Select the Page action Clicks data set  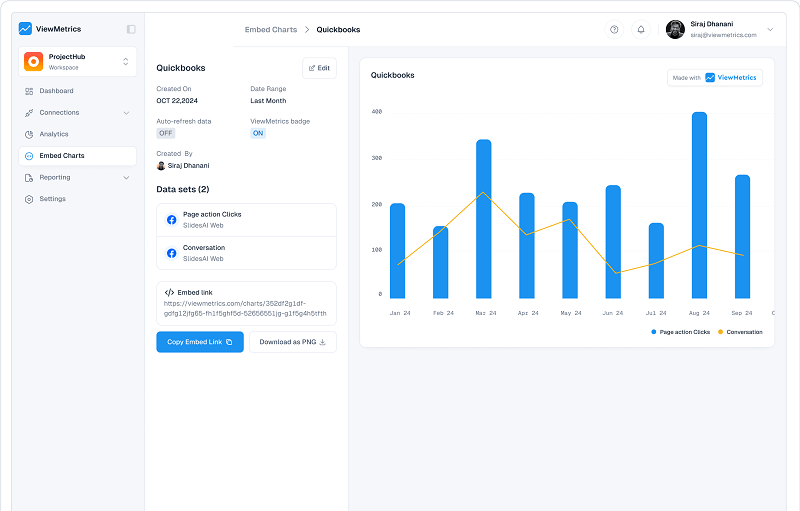coord(246,220)
